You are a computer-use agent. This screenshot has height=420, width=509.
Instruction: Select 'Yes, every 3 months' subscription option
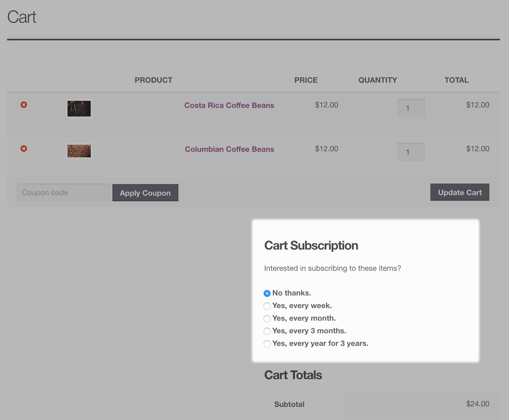click(267, 330)
